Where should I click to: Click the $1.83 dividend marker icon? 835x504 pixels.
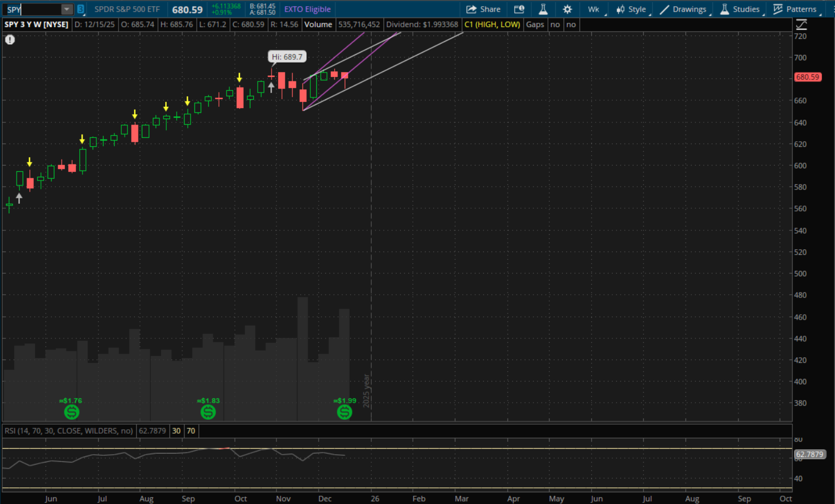[x=208, y=412]
